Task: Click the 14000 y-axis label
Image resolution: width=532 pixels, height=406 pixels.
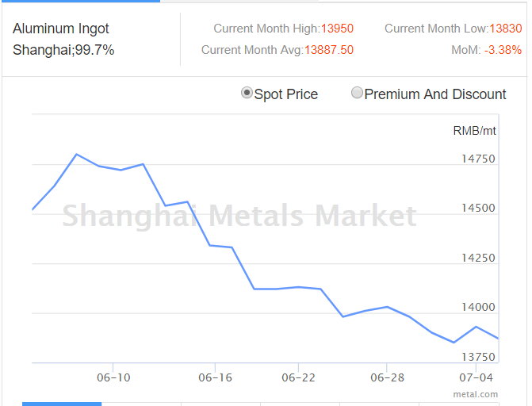Action: [478, 308]
